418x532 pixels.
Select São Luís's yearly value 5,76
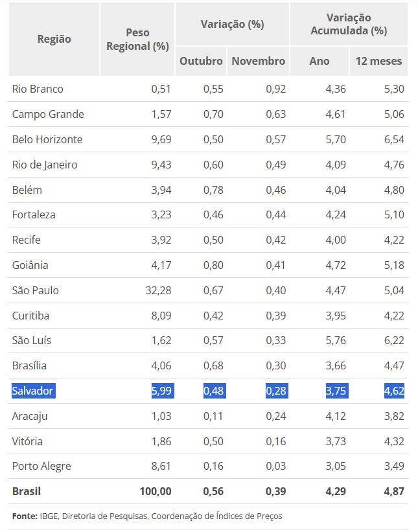[335, 340]
